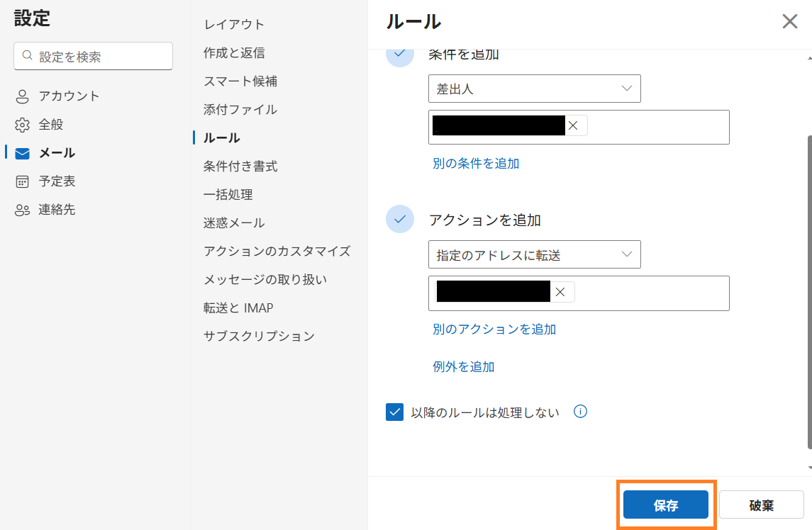Click the Contacts people icon
Screen dimensions: 812x530
coord(23,210)
